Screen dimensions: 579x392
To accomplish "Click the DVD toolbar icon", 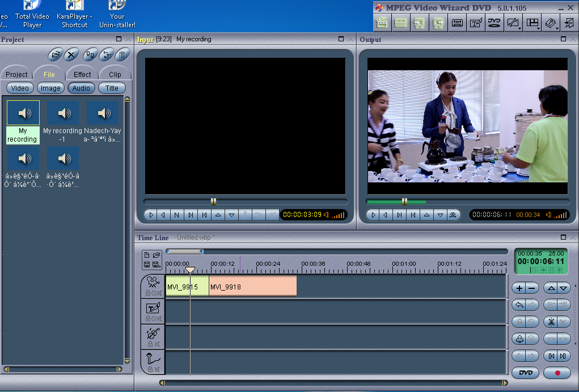I will [x=494, y=23].
